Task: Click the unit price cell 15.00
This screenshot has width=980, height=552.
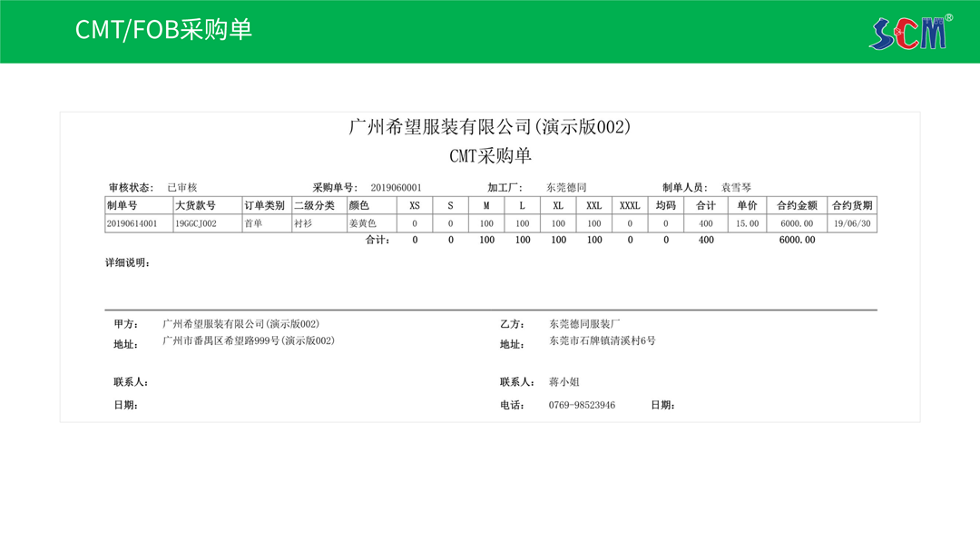Action: (x=747, y=223)
